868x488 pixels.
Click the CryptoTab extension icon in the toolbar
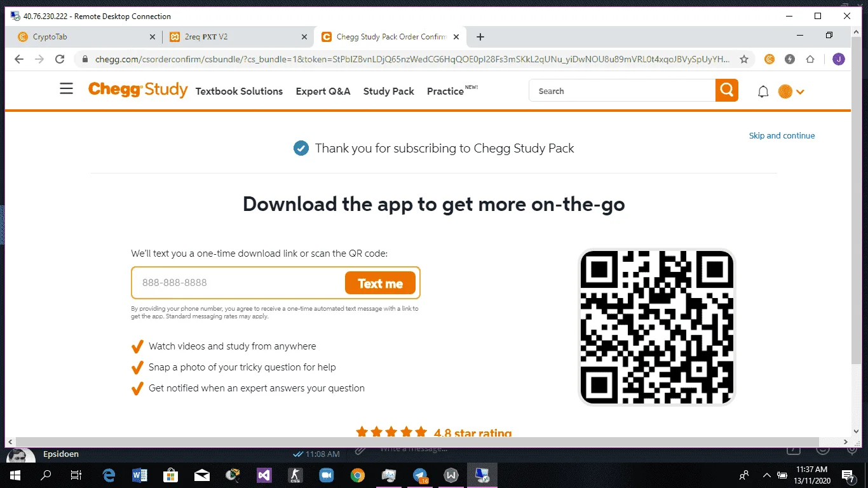click(x=770, y=59)
